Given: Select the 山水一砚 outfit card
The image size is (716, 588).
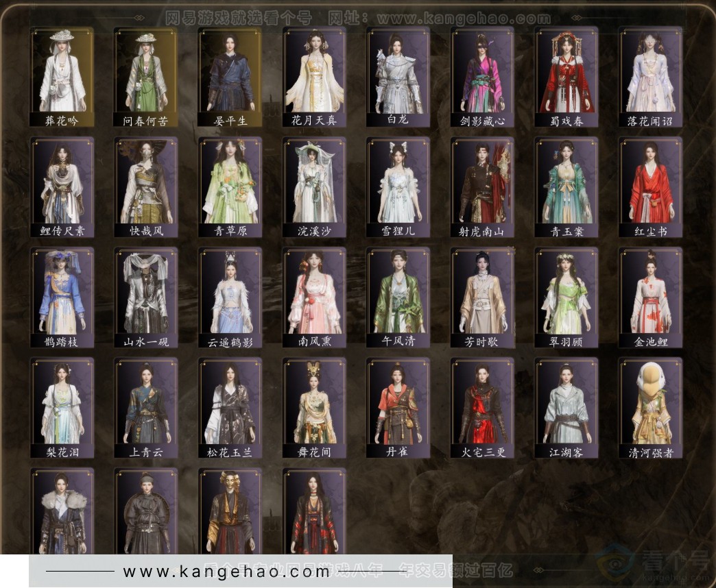Looking at the screenshot, I should [x=145, y=297].
